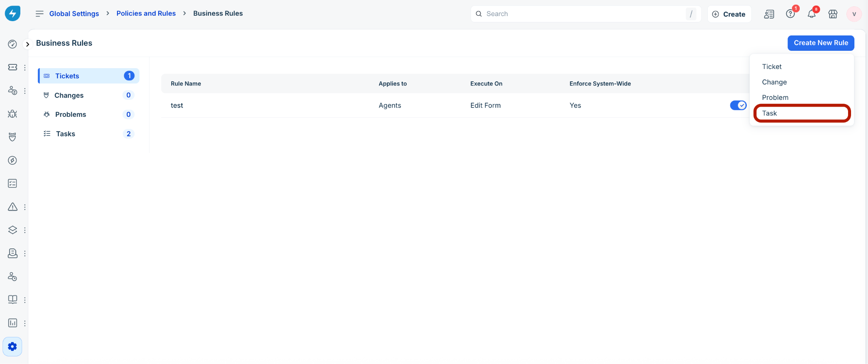Open the tickets icon in left sidebar

click(12, 67)
